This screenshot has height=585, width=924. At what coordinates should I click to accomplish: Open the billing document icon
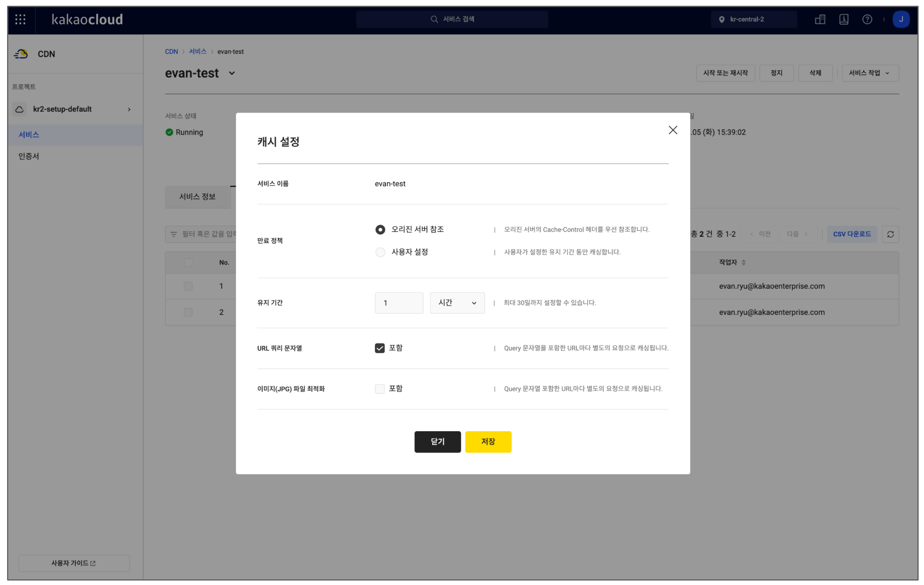tap(844, 19)
